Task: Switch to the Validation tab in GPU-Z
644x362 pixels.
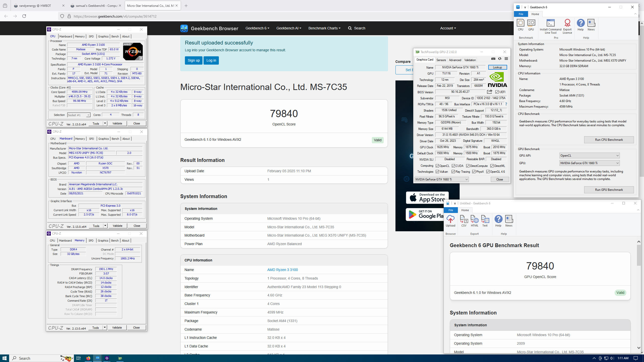Action: pos(470,60)
